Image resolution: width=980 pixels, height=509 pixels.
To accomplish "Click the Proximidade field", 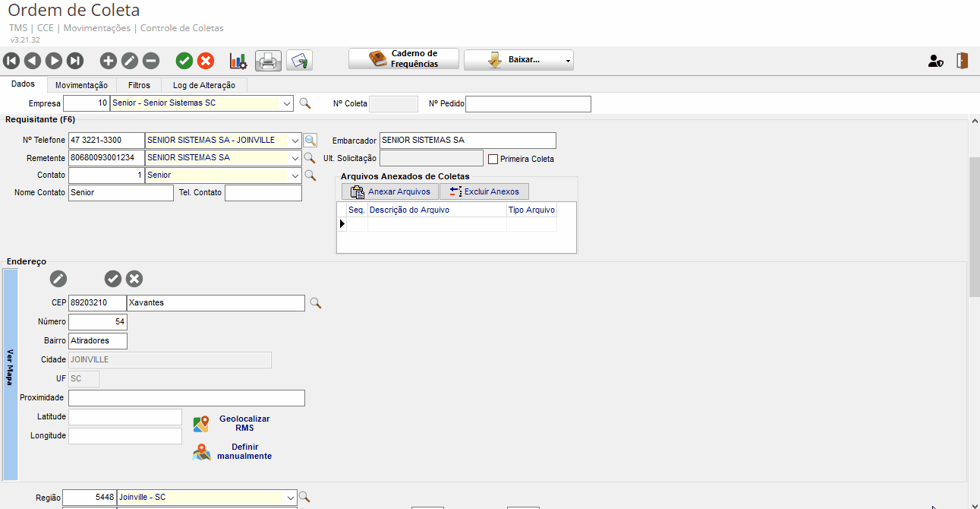I will point(187,398).
